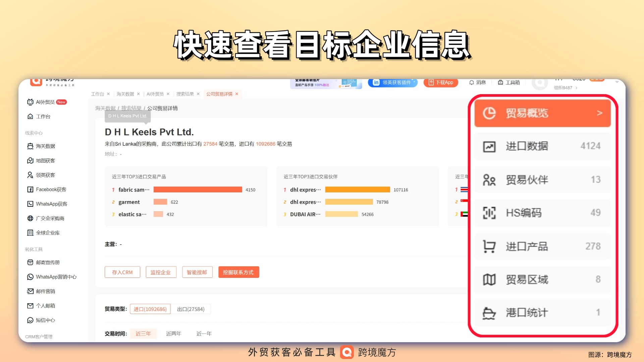Close the 公司贸易详情 tab
Image resolution: width=644 pixels, height=362 pixels.
click(x=237, y=94)
